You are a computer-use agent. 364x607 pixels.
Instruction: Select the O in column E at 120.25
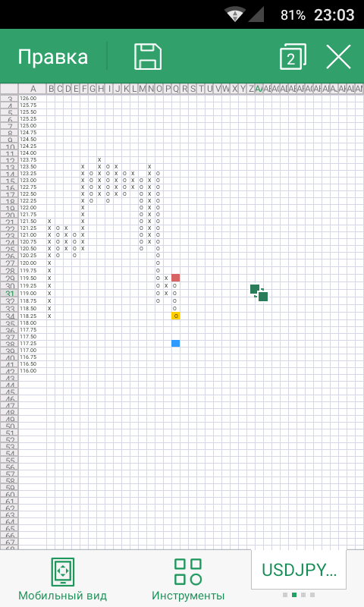74,256
